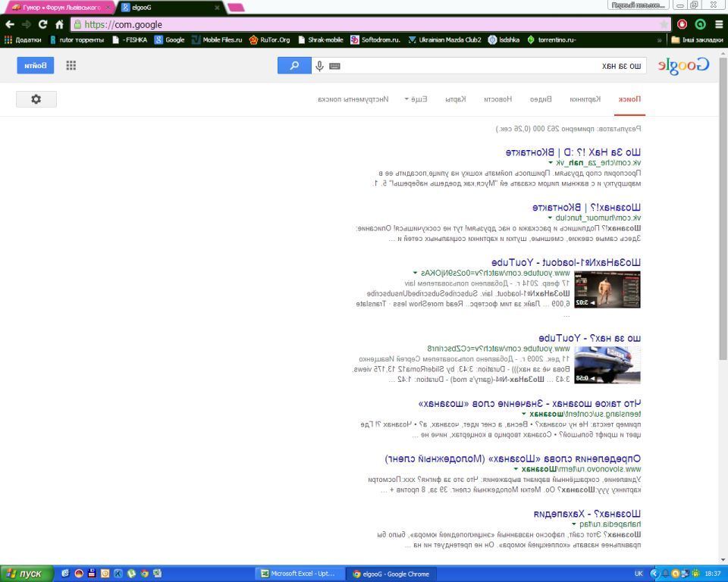728x582 pixels.
Task: Open the Shrak-mobile bookmark
Action: 320,40
